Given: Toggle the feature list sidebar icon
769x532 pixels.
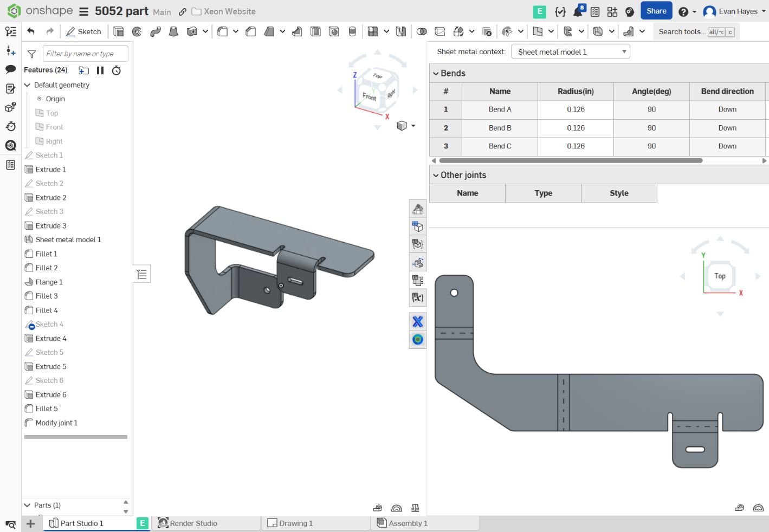Looking at the screenshot, I should coord(10,32).
